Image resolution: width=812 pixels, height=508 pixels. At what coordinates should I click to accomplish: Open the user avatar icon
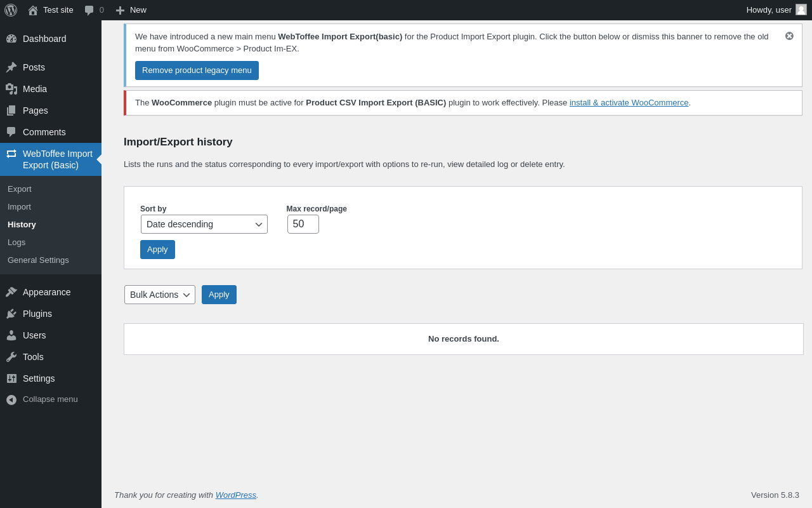click(x=801, y=10)
